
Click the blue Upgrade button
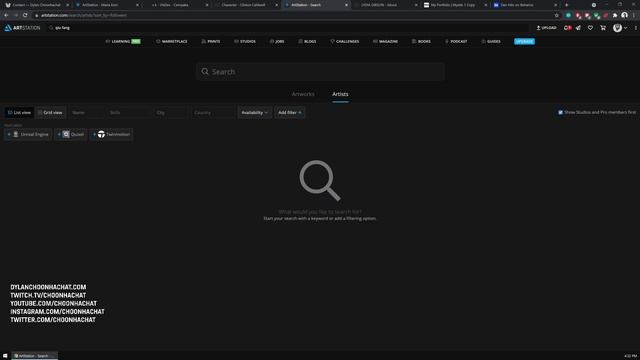coord(524,42)
